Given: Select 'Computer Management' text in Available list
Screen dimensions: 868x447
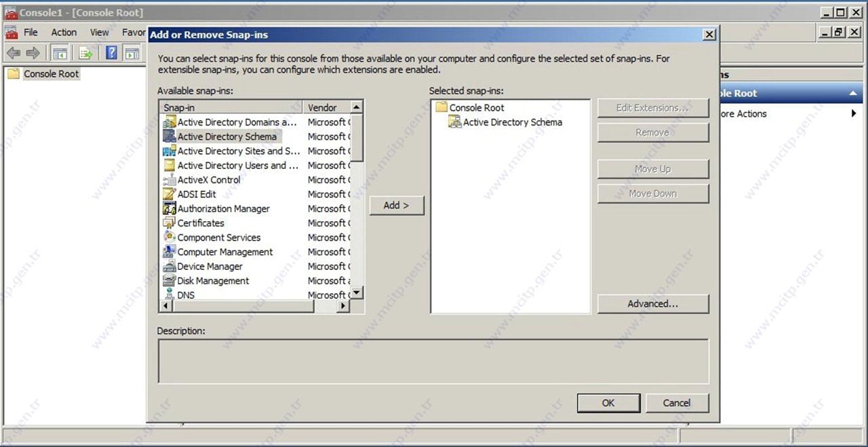Looking at the screenshot, I should 225,252.
